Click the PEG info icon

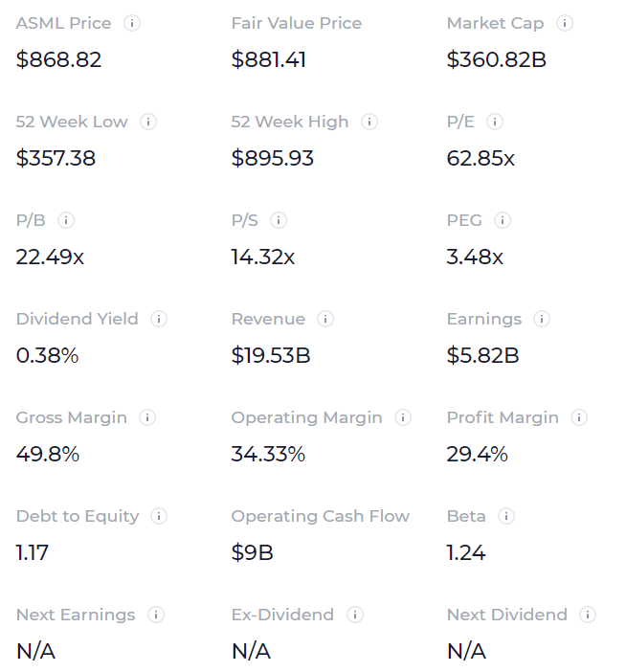(x=503, y=220)
